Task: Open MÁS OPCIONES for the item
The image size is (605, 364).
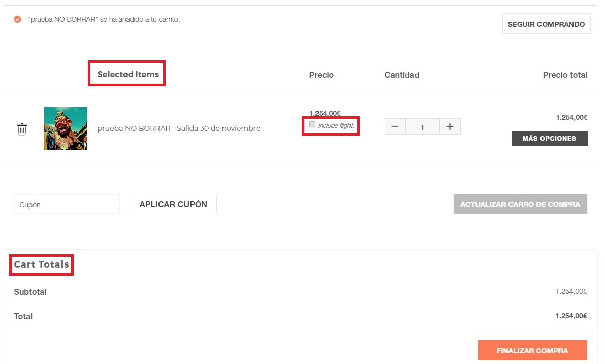Action: (x=550, y=139)
